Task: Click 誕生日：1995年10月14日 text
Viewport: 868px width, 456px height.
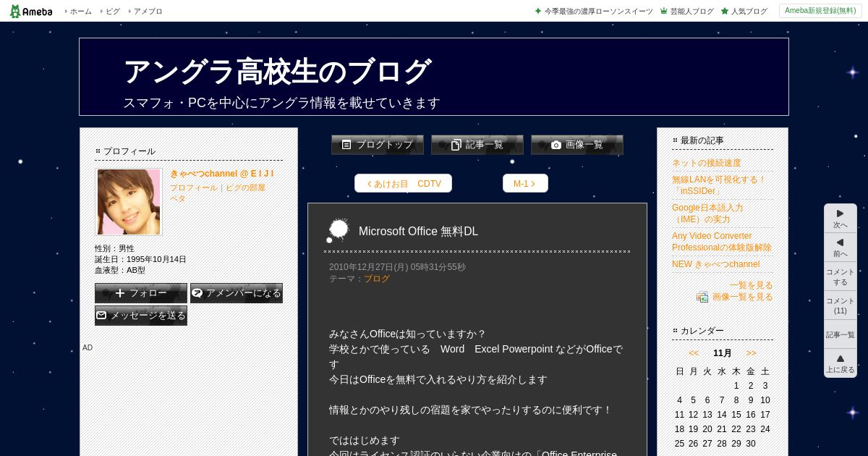Action: [140, 259]
